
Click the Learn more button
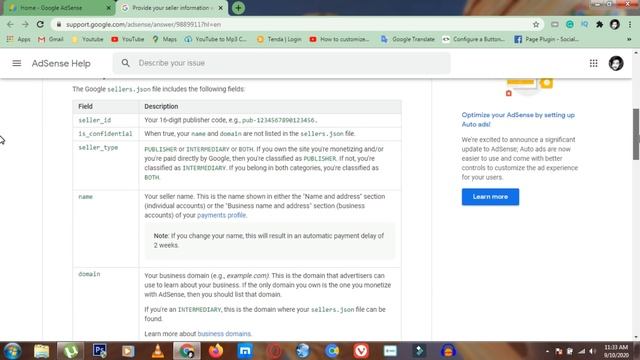tap(490, 197)
